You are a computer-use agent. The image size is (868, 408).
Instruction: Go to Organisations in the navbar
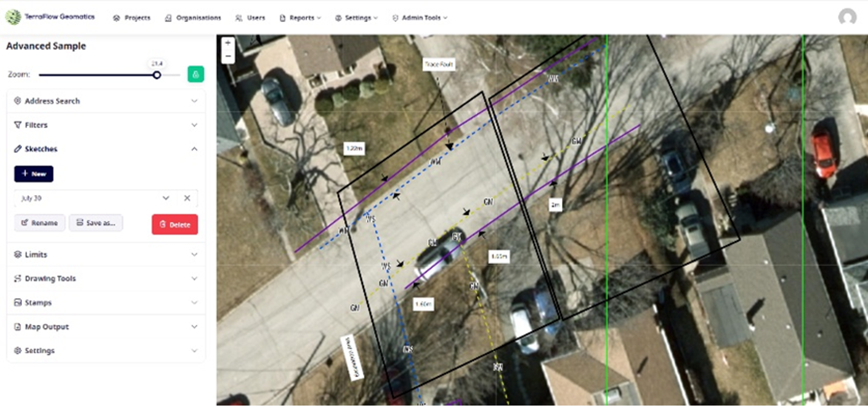[193, 18]
